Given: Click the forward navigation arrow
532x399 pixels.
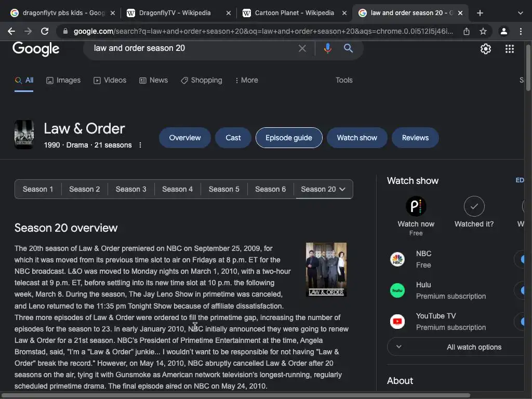Looking at the screenshot, I should coord(28,31).
